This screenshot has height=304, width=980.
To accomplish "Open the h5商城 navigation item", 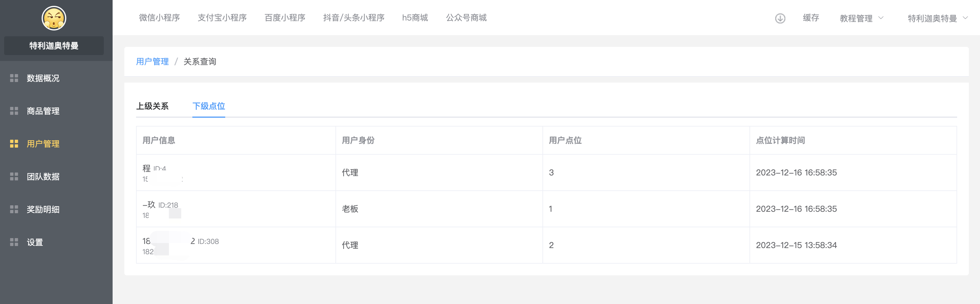I will click(415, 18).
